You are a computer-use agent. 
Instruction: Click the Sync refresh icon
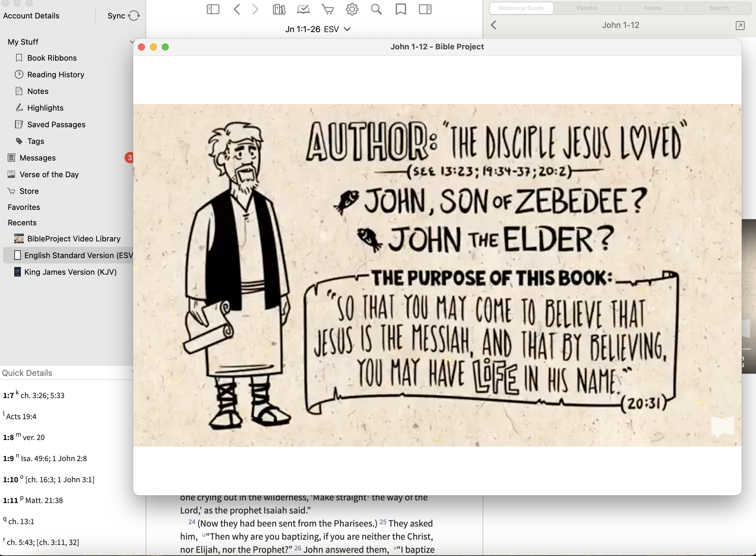(x=134, y=15)
